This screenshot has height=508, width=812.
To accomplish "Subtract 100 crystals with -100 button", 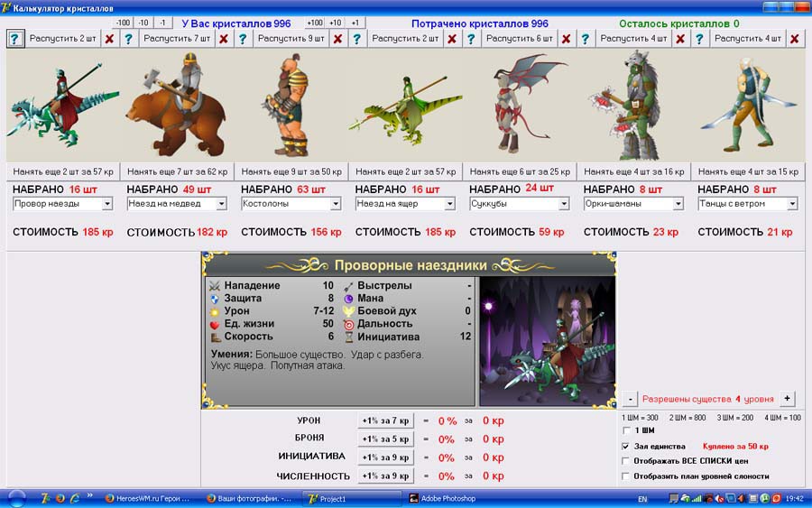I will pos(123,23).
